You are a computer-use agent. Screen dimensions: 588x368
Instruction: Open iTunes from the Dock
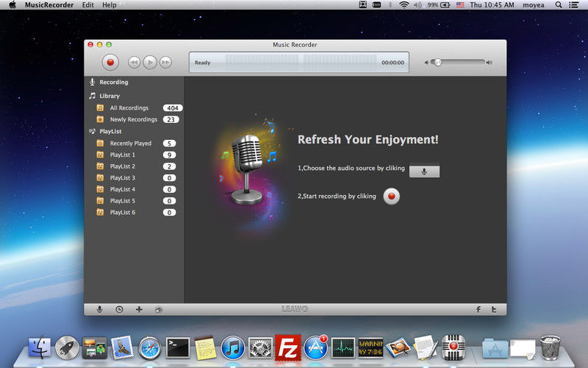point(232,348)
